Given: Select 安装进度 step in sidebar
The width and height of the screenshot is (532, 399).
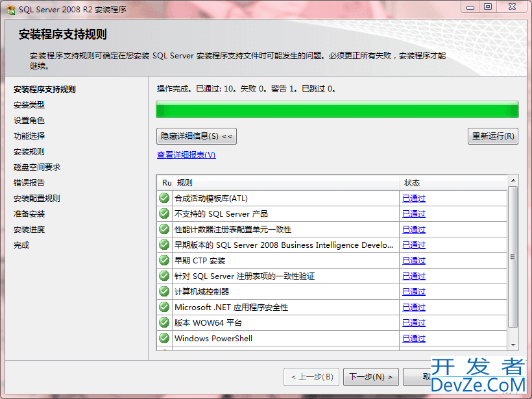Looking at the screenshot, I should tap(29, 230).
